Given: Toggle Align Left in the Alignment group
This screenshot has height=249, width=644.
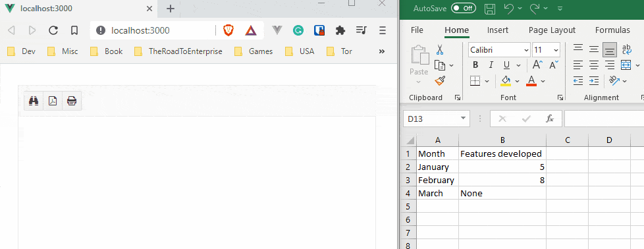Looking at the screenshot, I should [x=578, y=65].
